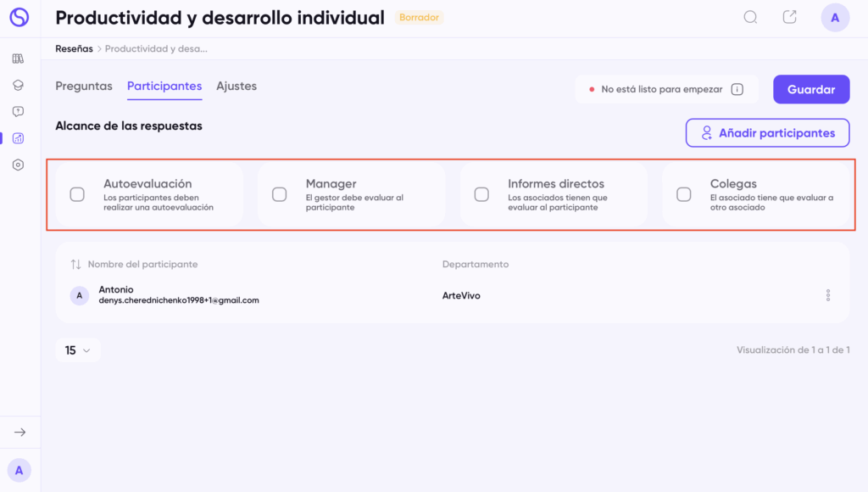Tick the Informes directos checkbox
The width and height of the screenshot is (868, 492).
(481, 194)
